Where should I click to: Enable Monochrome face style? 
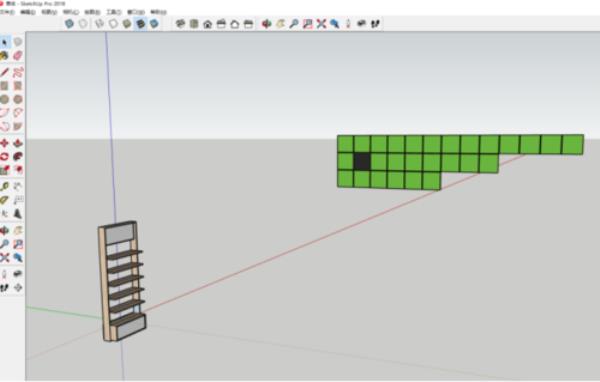(154, 24)
